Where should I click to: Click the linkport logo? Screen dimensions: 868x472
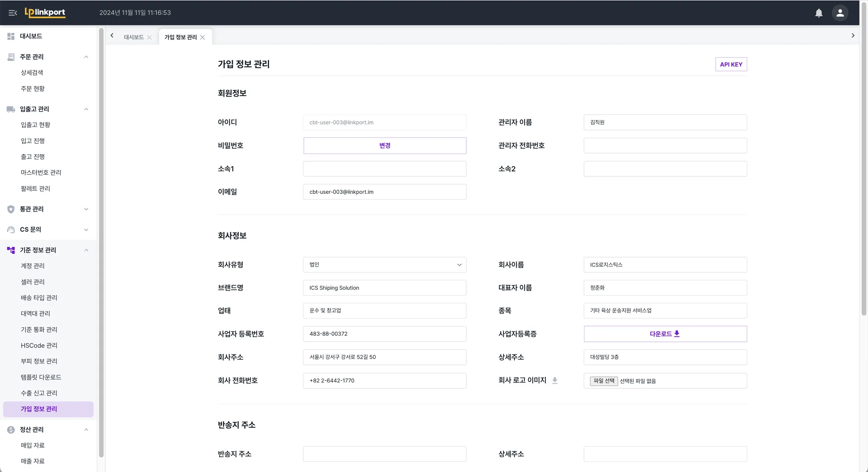[x=45, y=13]
